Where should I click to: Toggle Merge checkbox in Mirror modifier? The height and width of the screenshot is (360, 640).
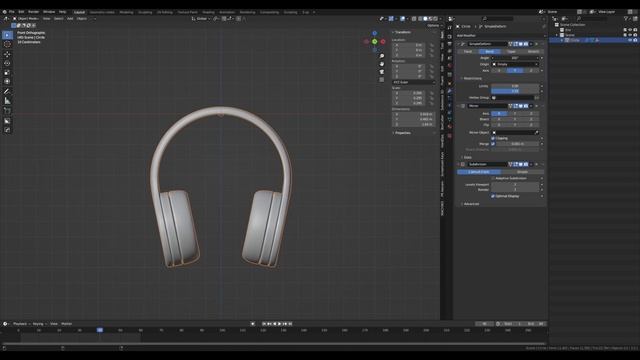493,144
